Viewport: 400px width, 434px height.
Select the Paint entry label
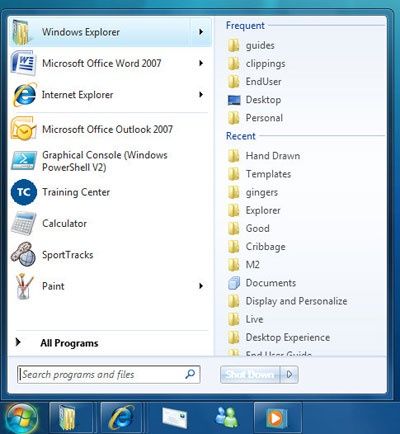[x=53, y=286]
